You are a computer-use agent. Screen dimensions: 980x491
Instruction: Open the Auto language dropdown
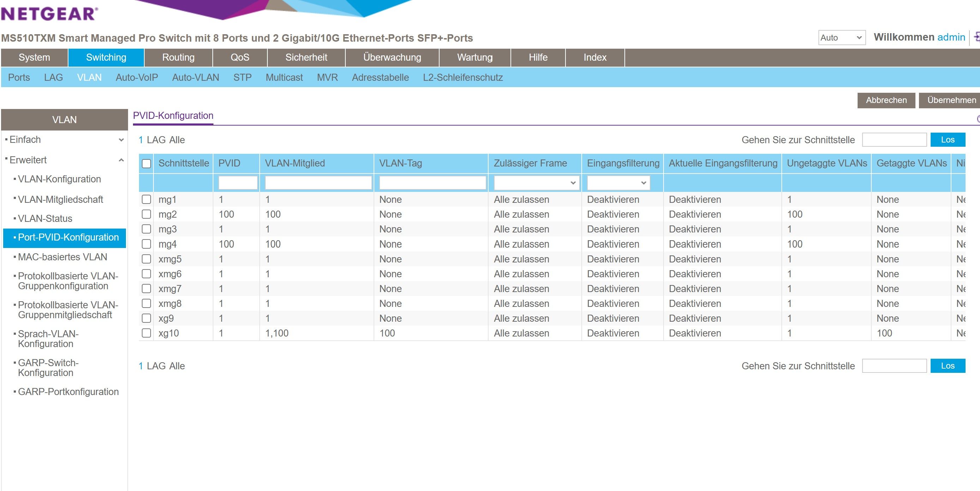pyautogui.click(x=841, y=38)
